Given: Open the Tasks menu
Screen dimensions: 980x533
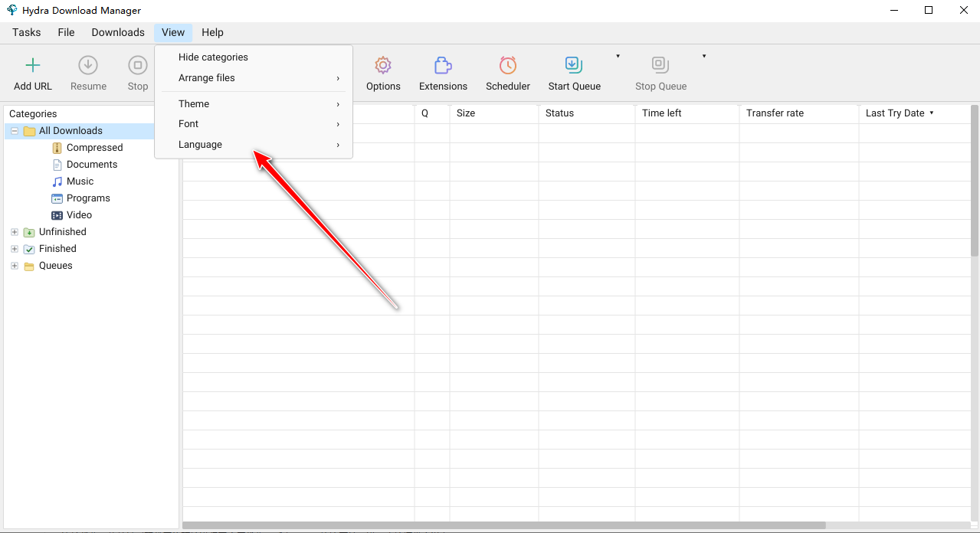Looking at the screenshot, I should pos(27,32).
